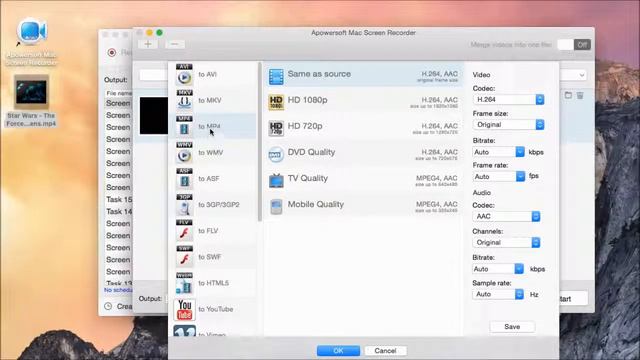Click the format list scrollbar
The height and width of the screenshot is (360, 640).
click(260, 141)
